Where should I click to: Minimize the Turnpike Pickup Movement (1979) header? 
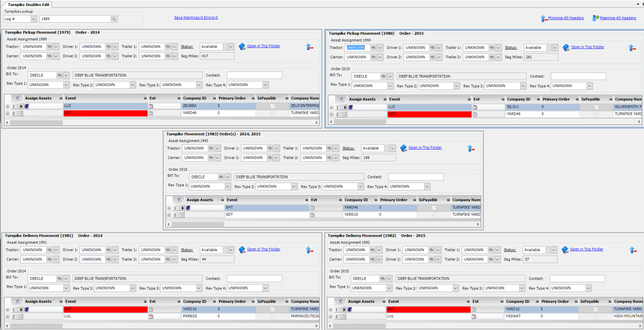coord(309,47)
